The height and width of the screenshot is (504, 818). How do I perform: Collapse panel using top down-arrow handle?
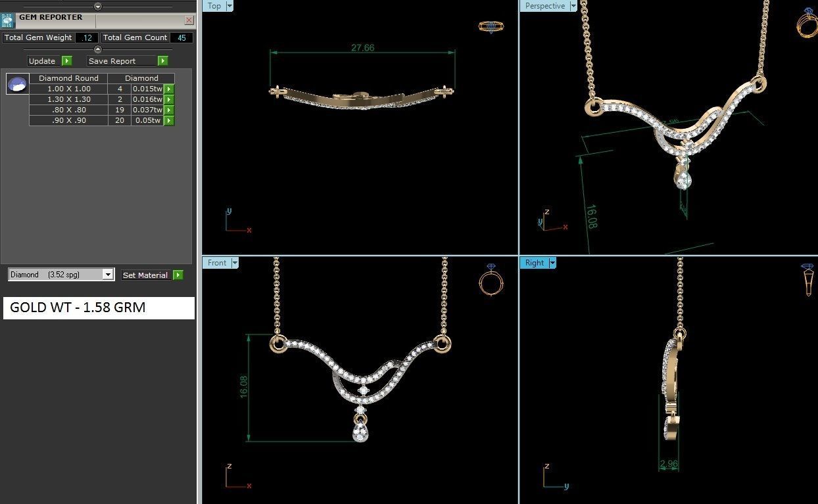(x=98, y=7)
